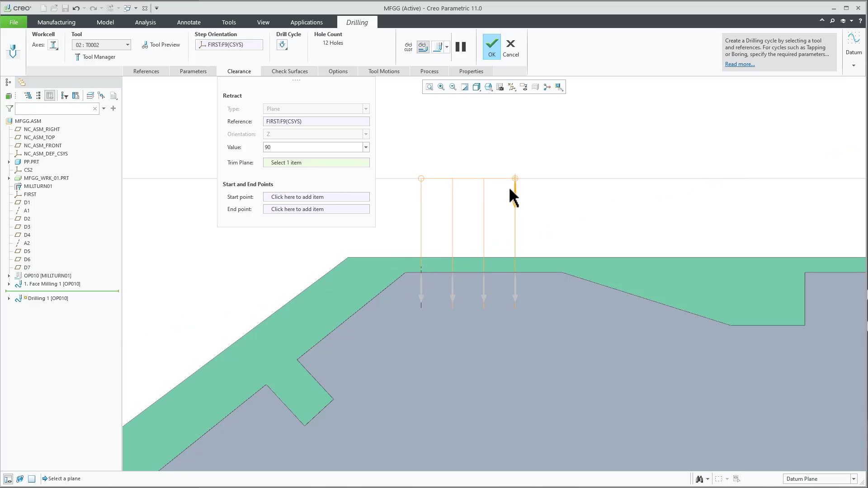Expand the OP010 [MILLTURN01] node
The width and height of the screenshot is (868, 488).
point(9,276)
